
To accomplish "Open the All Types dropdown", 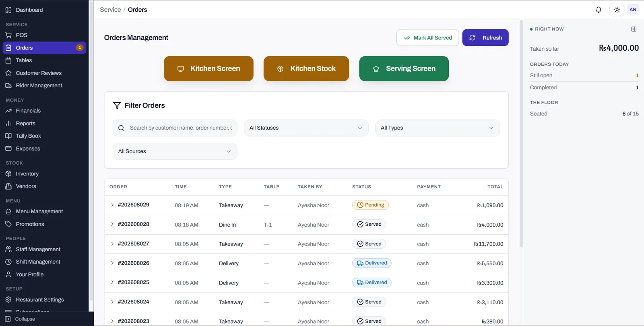I will tap(437, 128).
